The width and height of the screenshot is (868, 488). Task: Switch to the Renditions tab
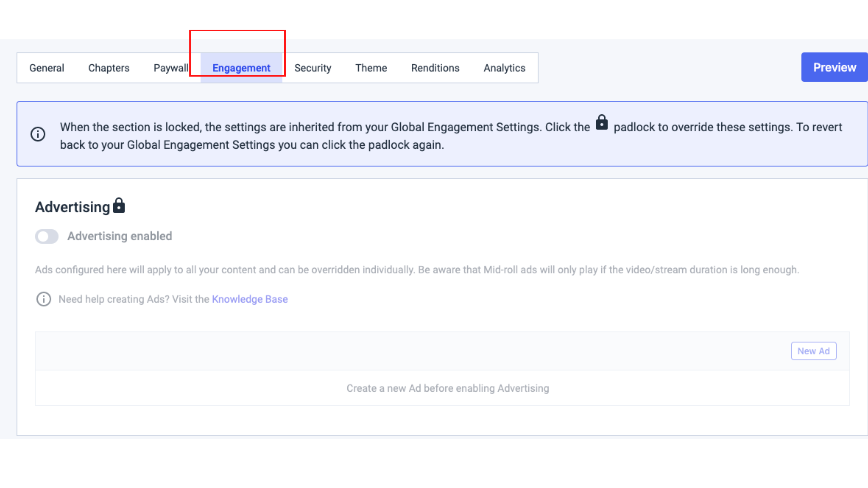click(435, 68)
